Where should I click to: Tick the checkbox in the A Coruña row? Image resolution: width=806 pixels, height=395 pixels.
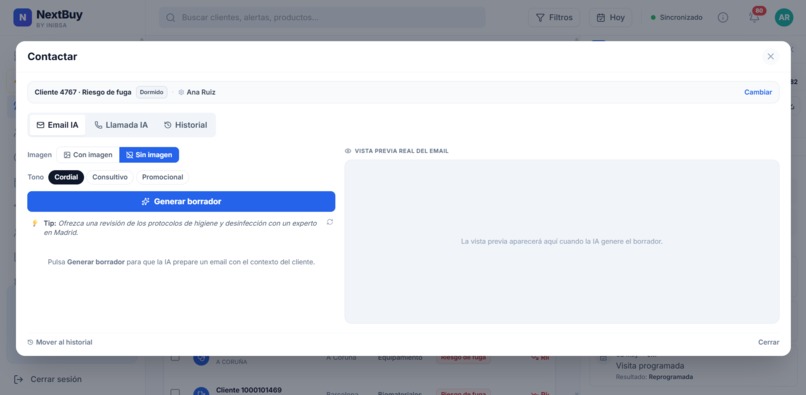coord(175,357)
